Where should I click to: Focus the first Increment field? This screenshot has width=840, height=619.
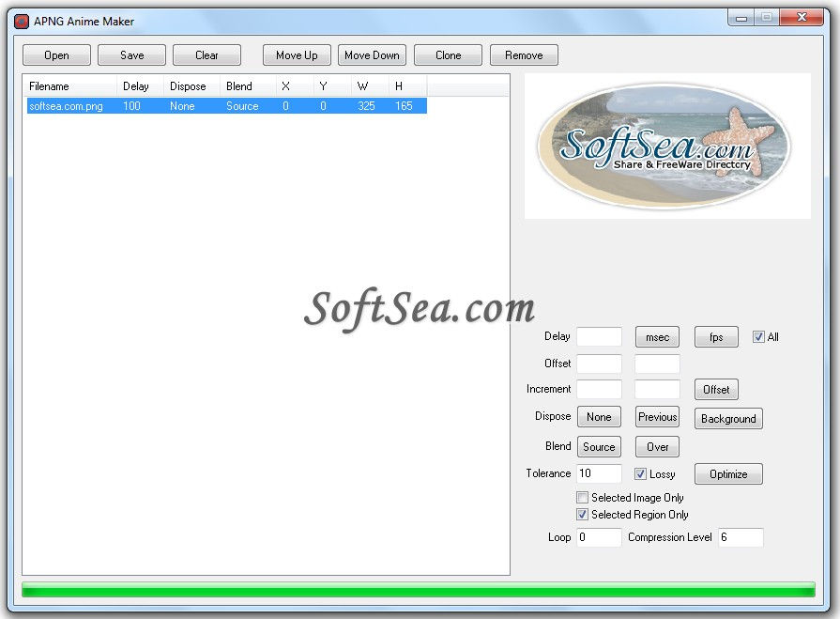[599, 389]
